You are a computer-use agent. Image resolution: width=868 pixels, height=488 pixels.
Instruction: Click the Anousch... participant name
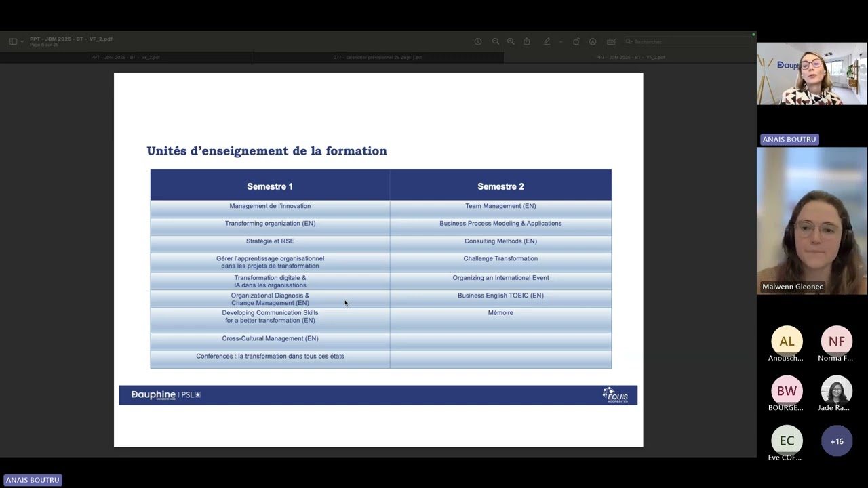tap(786, 358)
